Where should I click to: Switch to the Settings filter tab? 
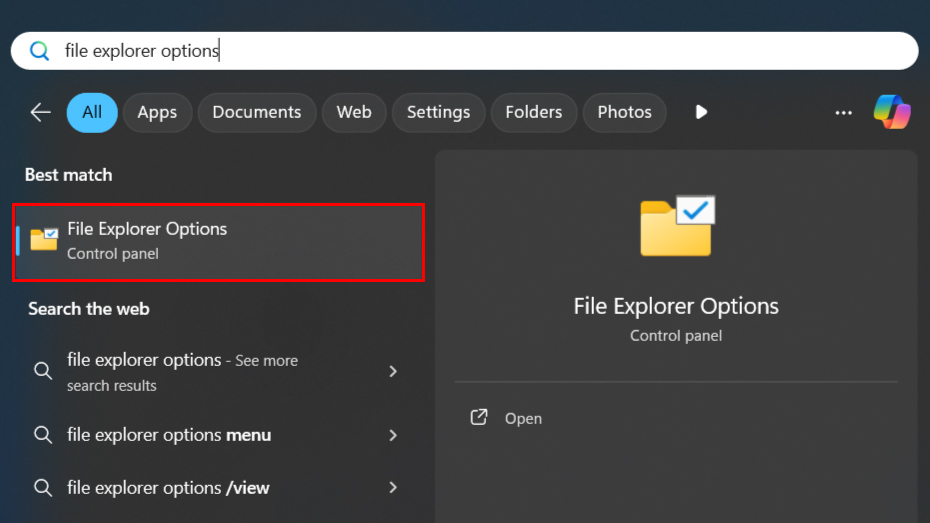click(438, 112)
